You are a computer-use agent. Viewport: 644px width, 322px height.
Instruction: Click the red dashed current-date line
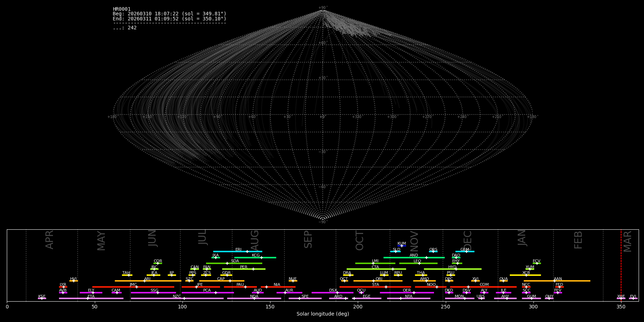(x=621, y=265)
